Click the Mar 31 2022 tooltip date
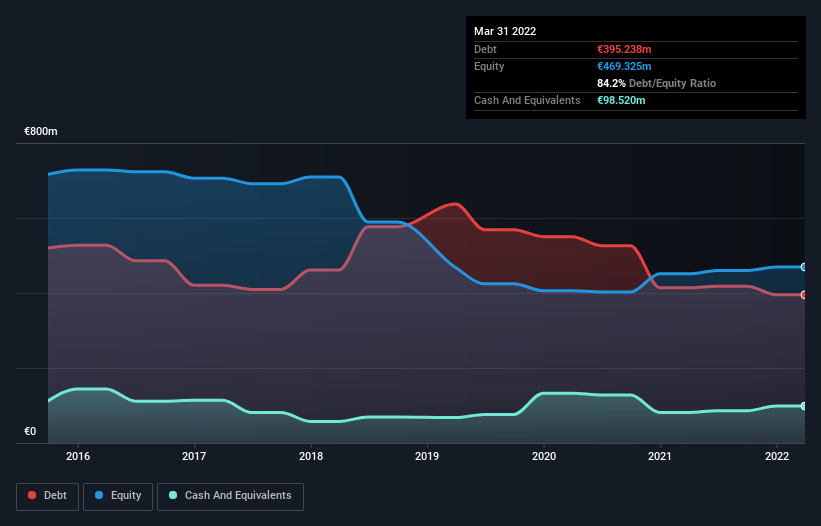This screenshot has width=821, height=526. tap(505, 31)
